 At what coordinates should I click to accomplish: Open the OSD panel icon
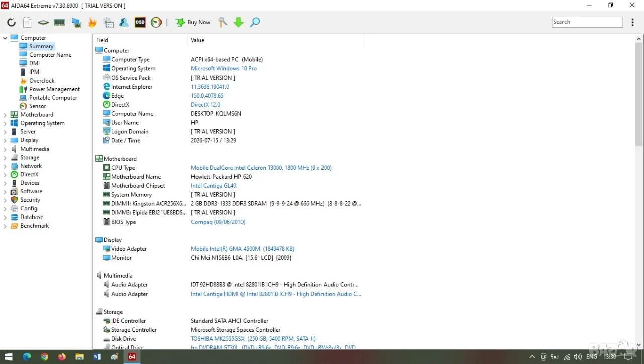pyautogui.click(x=140, y=22)
